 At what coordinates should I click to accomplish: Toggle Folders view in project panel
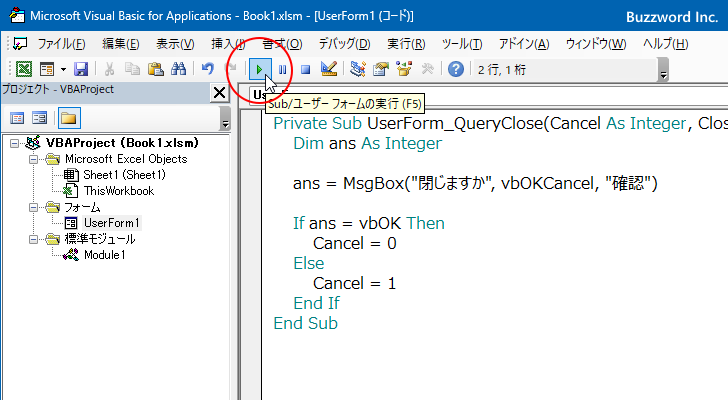pos(69,118)
